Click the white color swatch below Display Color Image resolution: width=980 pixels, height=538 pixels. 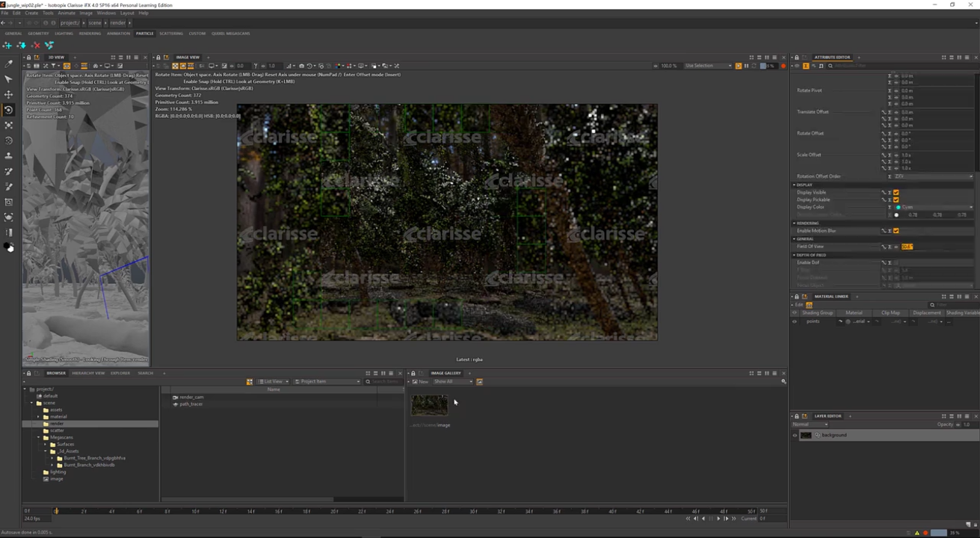coord(897,215)
